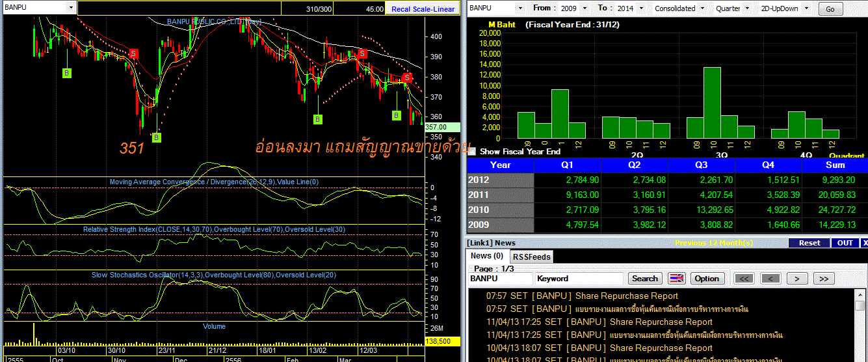The height and width of the screenshot is (362, 868).
Task: Jump to first news page with << button
Action: tap(743, 278)
